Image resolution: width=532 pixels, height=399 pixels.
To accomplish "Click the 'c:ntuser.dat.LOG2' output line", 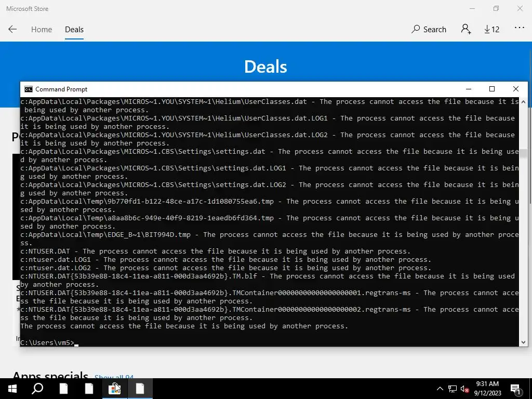I will click(x=225, y=268).
